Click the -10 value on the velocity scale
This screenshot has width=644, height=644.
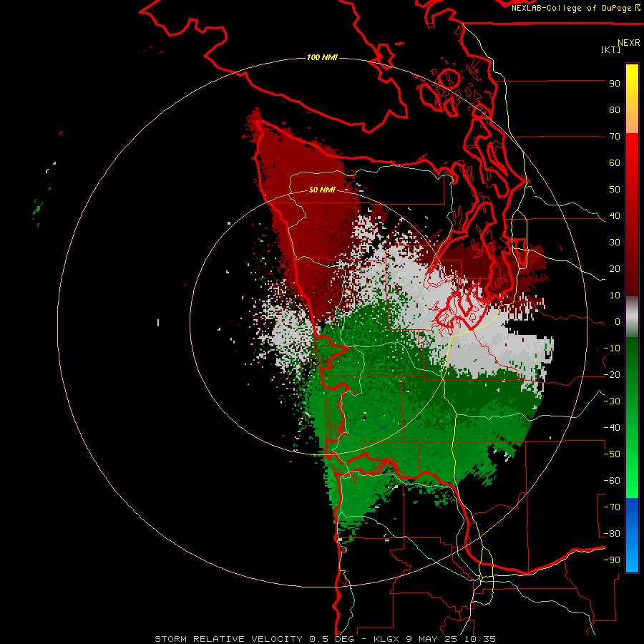click(612, 348)
